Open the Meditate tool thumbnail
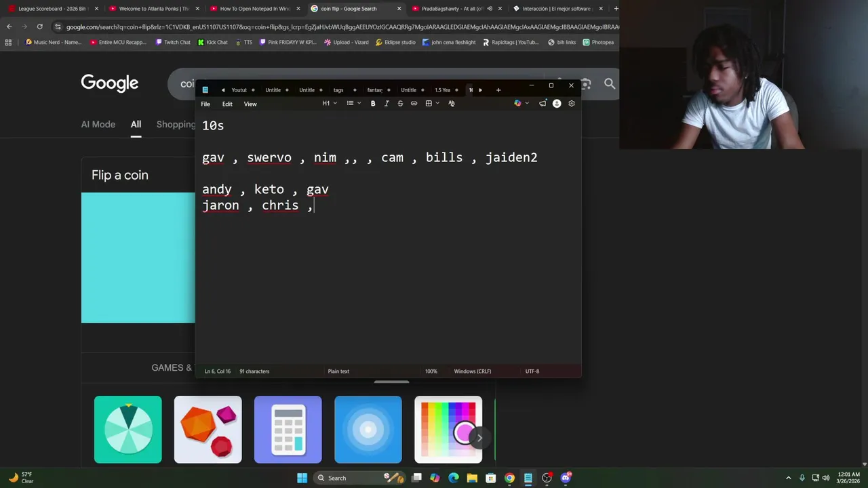868x488 pixels. [x=368, y=430]
